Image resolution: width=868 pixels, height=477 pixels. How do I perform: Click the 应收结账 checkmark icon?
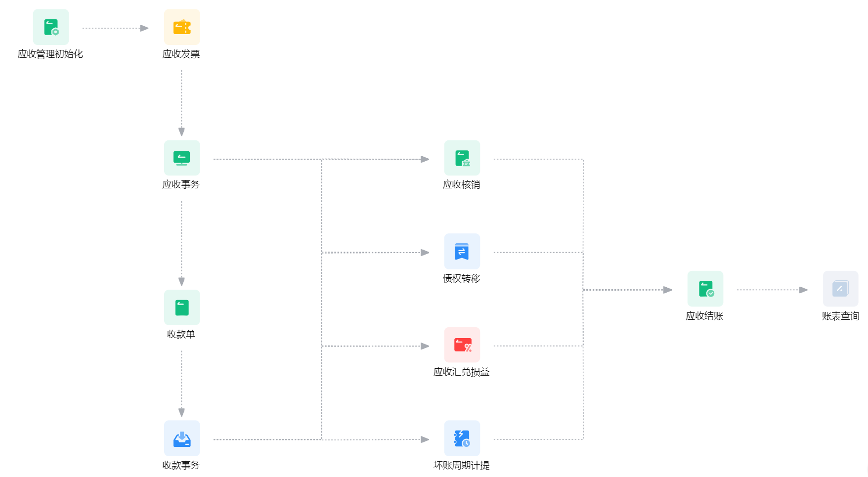705,289
